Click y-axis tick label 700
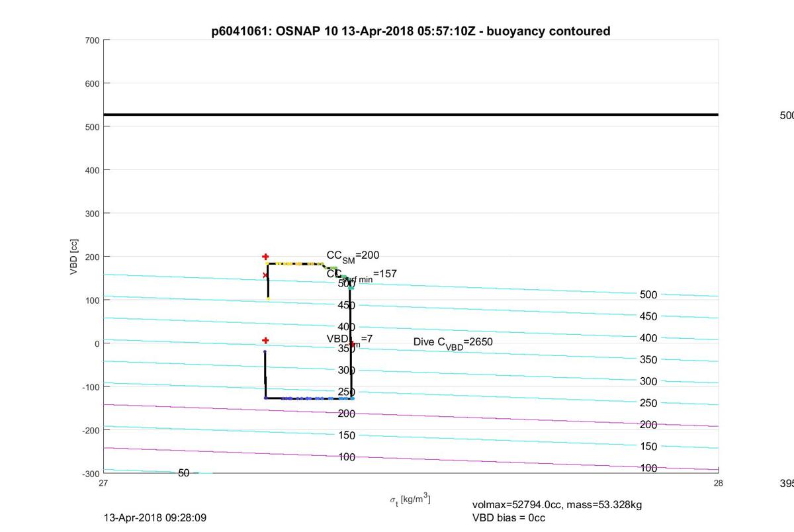Image resolution: width=794 pixels, height=532 pixels. point(92,40)
